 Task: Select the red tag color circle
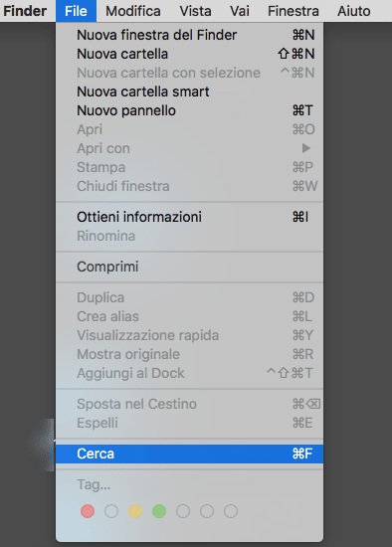pos(88,511)
